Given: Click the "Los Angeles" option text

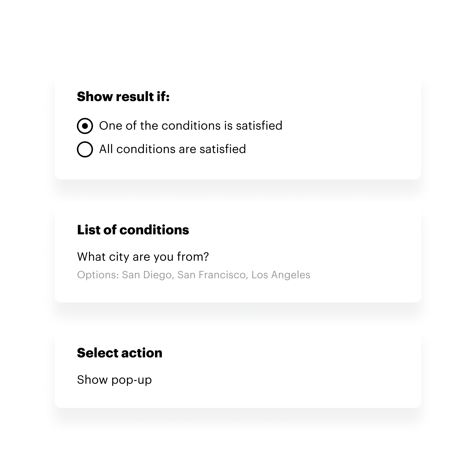Looking at the screenshot, I should tap(281, 275).
